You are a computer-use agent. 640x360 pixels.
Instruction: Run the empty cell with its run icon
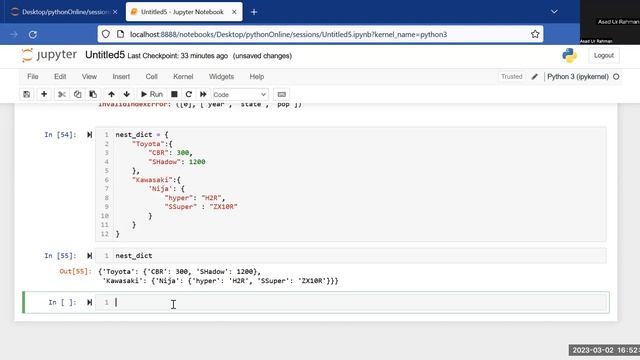coord(89,302)
